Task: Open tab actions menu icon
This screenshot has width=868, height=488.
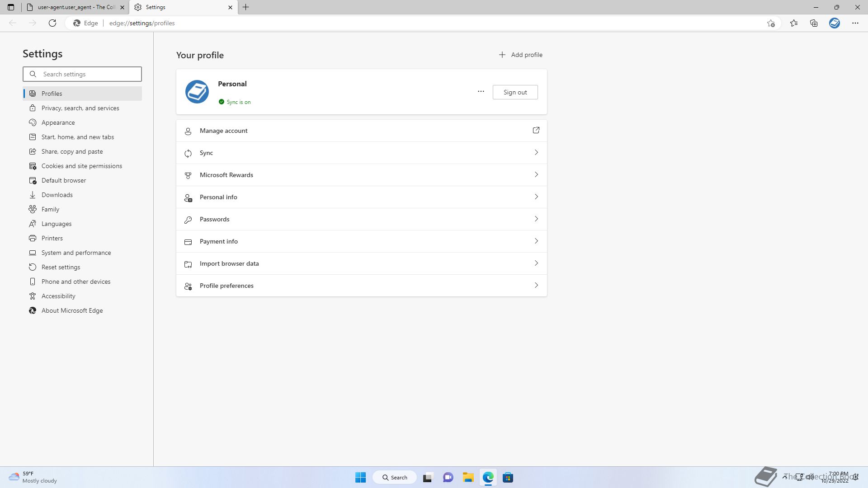Action: click(x=11, y=7)
